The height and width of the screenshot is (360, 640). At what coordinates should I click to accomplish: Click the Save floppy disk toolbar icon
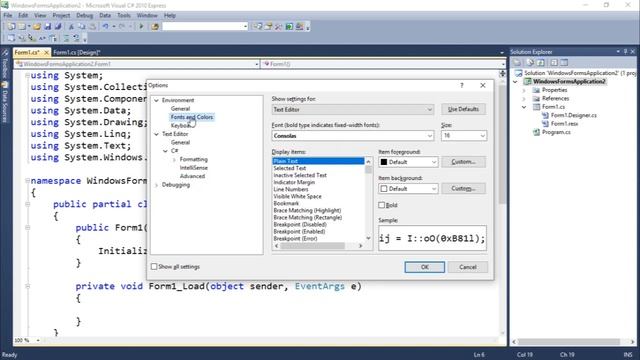pos(48,27)
